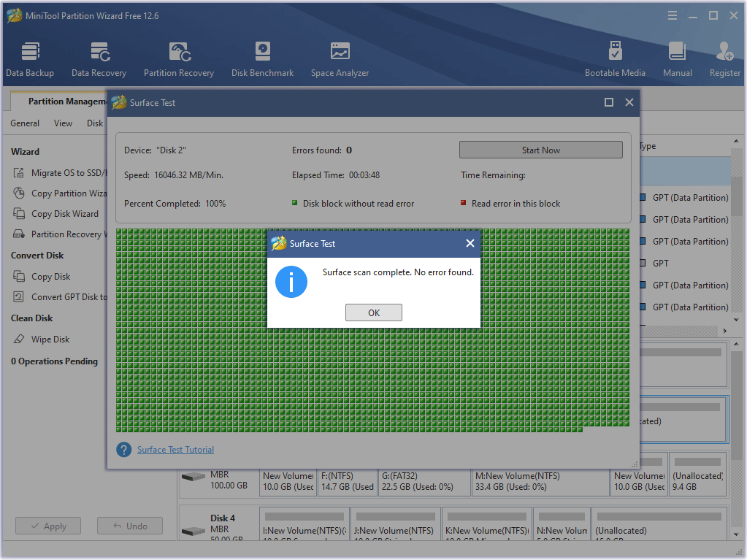747x560 pixels.
Task: Create Bootable Media
Action: [615, 59]
